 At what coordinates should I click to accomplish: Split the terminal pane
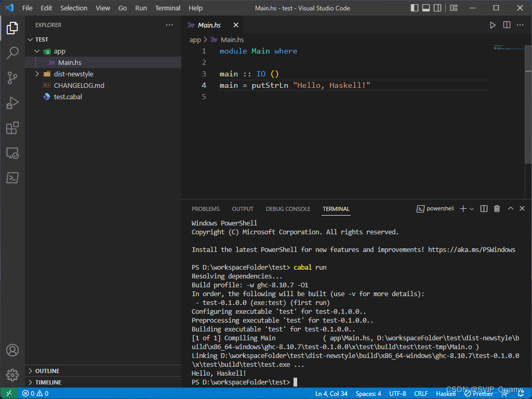pos(484,208)
